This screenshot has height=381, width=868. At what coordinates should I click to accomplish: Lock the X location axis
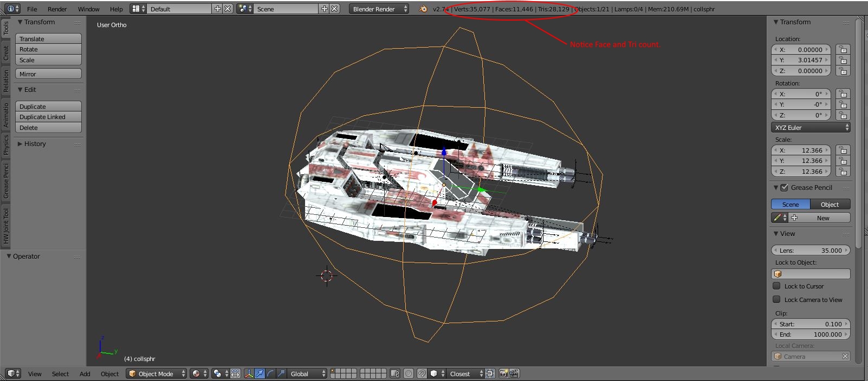[843, 49]
